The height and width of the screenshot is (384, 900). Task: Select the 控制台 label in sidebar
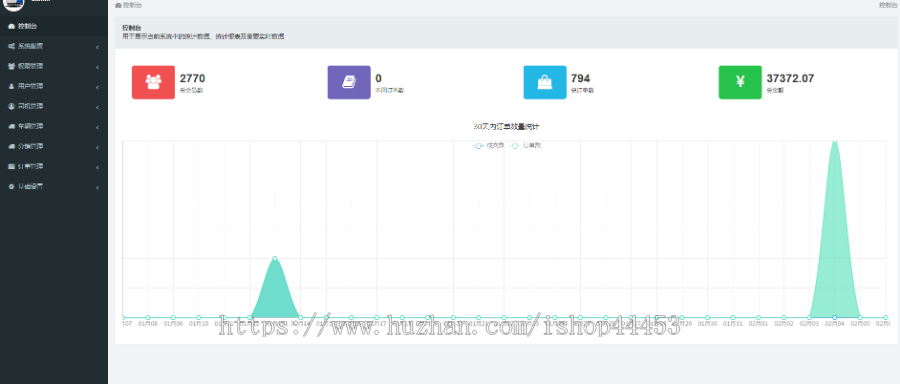pyautogui.click(x=28, y=26)
